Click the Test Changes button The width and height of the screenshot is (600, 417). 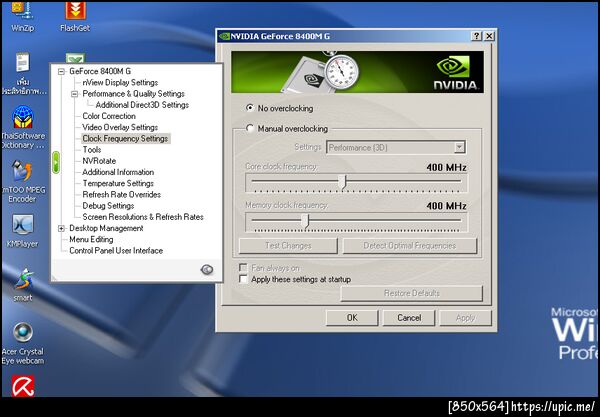pyautogui.click(x=288, y=246)
